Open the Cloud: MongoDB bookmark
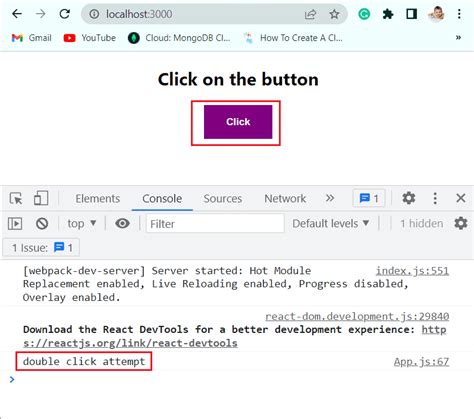474x419 pixels. click(x=179, y=38)
